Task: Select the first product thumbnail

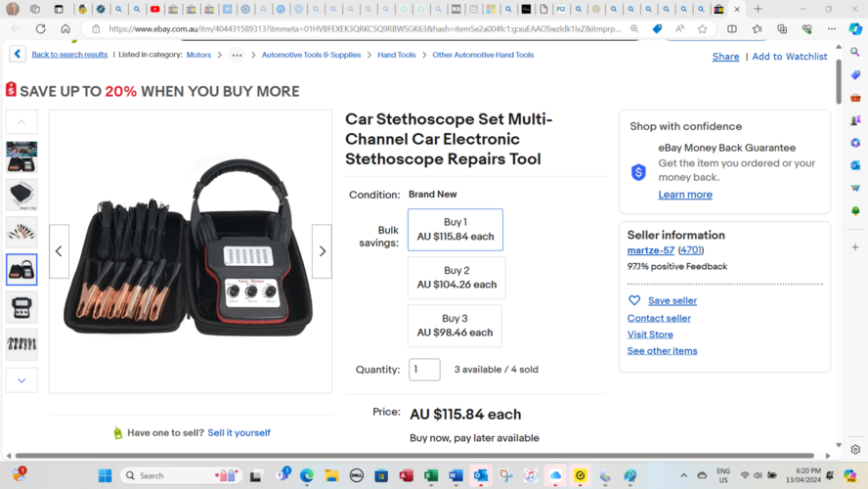Action: 22,156
